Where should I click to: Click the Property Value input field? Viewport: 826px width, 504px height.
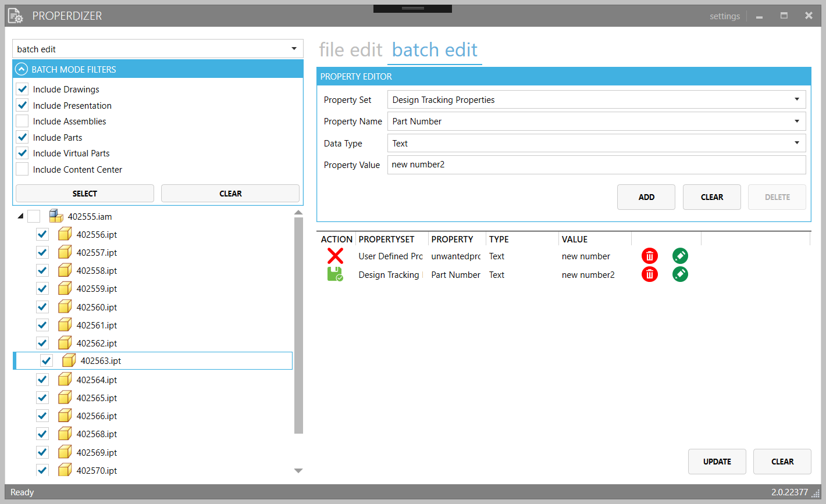[596, 165]
